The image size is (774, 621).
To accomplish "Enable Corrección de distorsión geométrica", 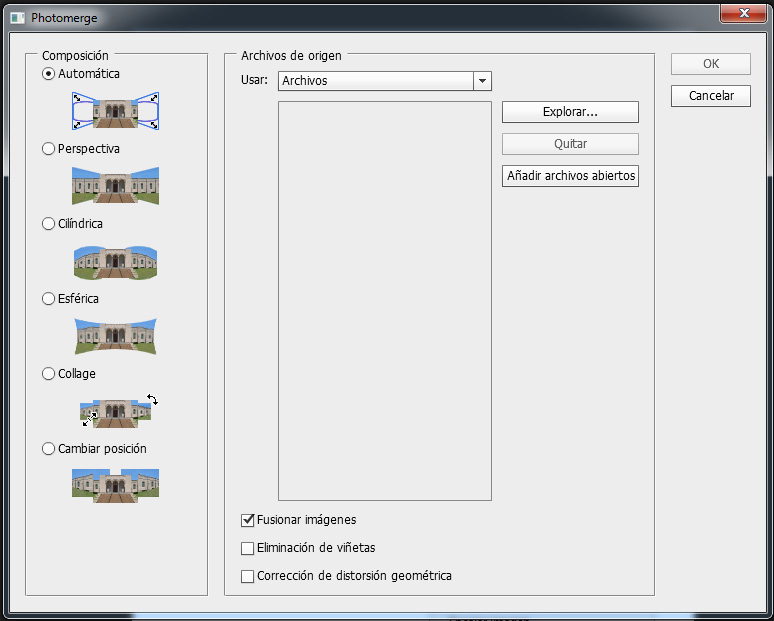I will tap(248, 576).
